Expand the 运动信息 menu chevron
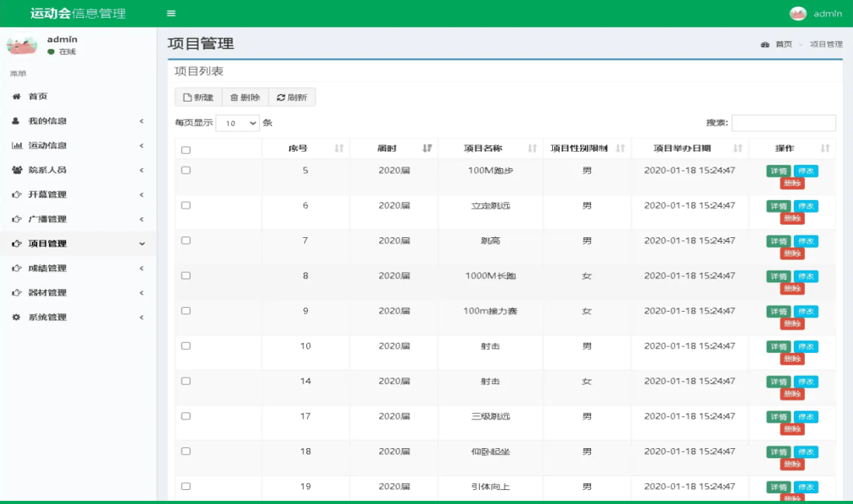This screenshot has height=504, width=853. click(x=141, y=145)
